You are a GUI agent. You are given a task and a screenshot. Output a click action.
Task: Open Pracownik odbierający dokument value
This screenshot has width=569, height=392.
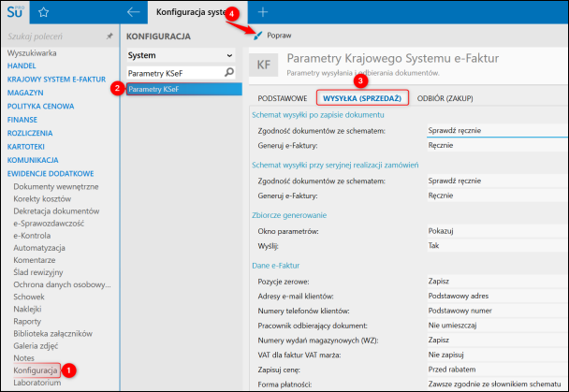497,326
